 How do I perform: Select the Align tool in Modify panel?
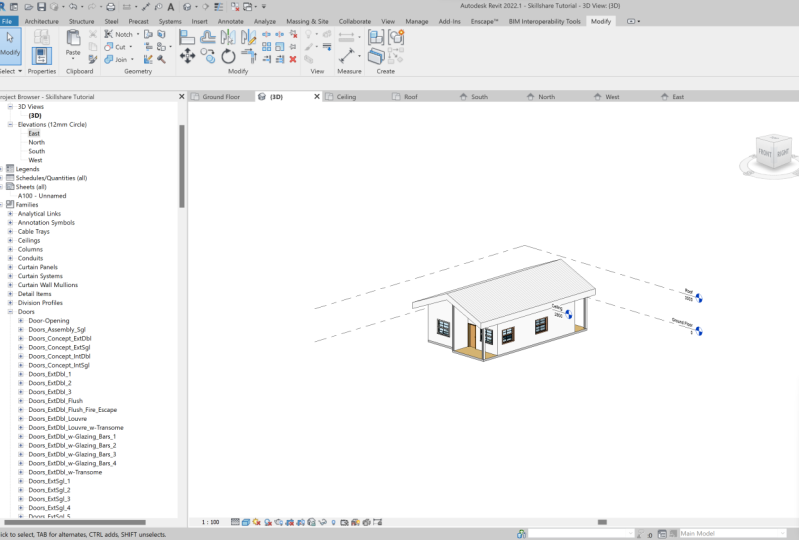[187, 37]
